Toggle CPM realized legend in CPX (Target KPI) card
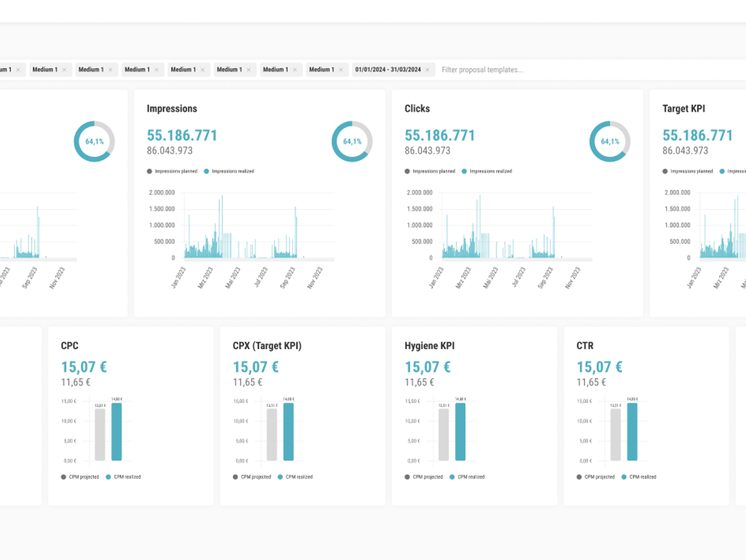 tap(295, 477)
